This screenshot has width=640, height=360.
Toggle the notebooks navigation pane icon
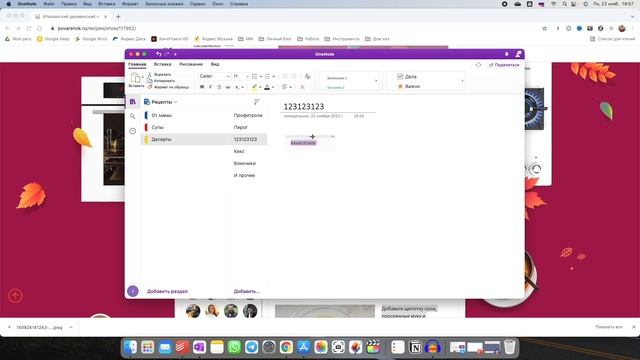pos(133,102)
